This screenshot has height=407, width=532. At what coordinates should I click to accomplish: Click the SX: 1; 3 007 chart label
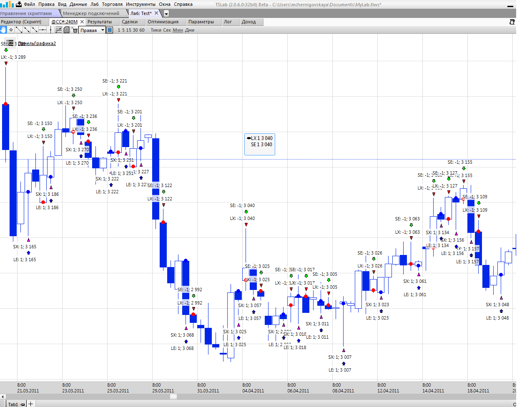coord(340,357)
